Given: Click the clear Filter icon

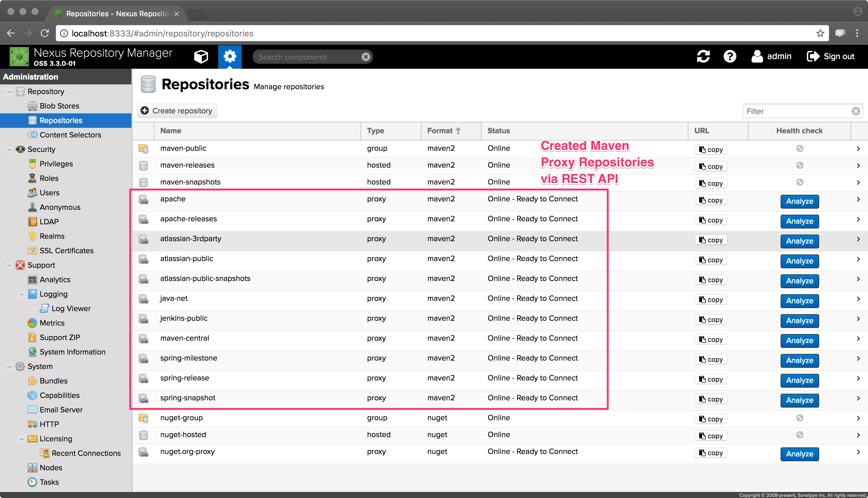Looking at the screenshot, I should click(855, 111).
